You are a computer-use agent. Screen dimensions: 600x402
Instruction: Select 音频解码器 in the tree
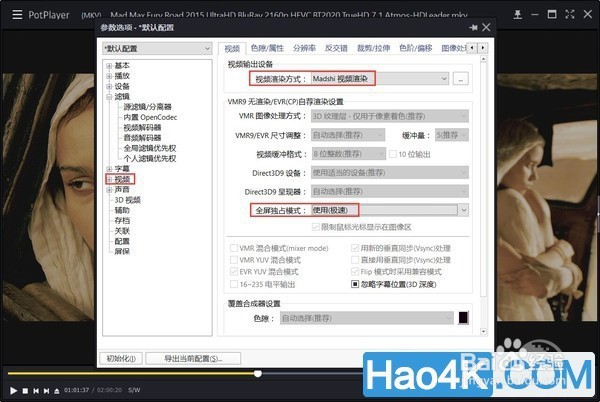tap(142, 138)
